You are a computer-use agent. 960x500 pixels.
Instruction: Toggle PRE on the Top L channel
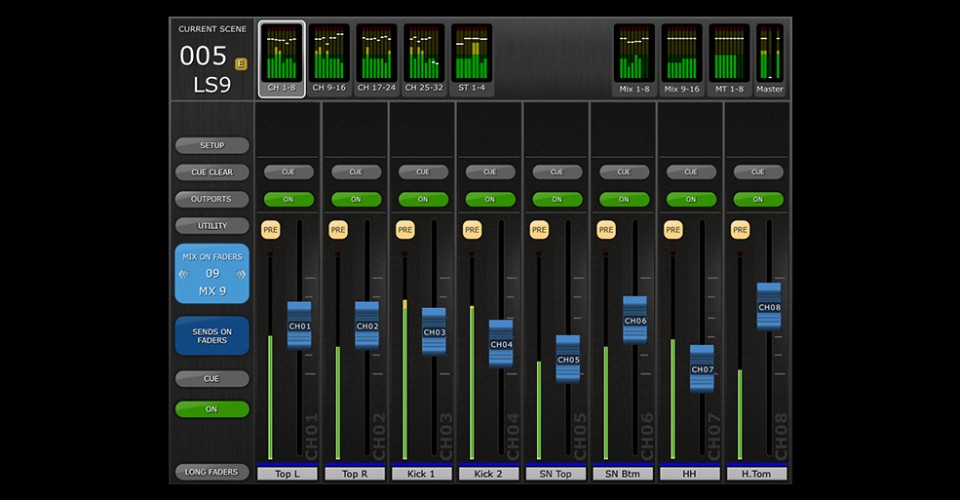271,230
